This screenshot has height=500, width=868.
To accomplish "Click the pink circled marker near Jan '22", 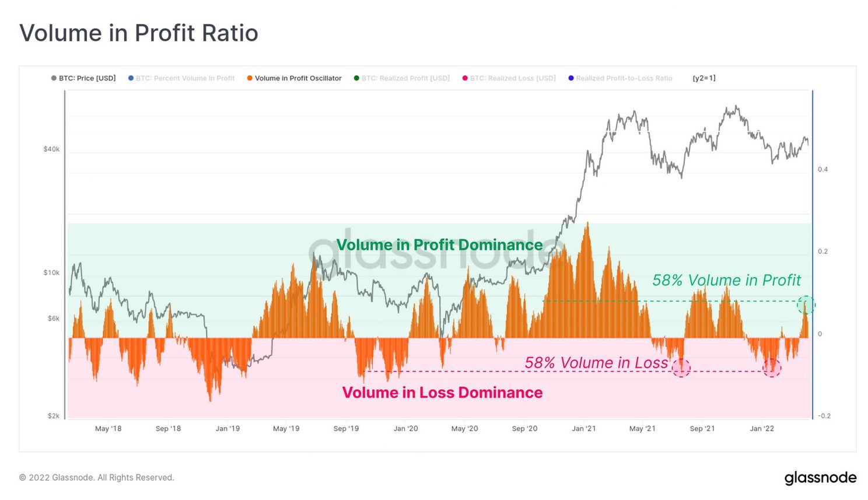I will pos(772,368).
